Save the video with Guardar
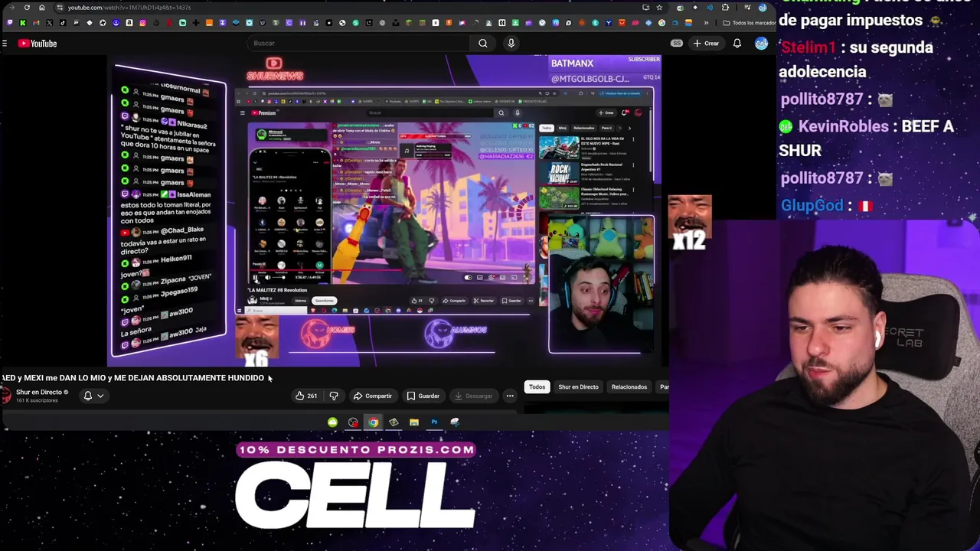Viewport: 980px width, 551px height. tap(423, 396)
